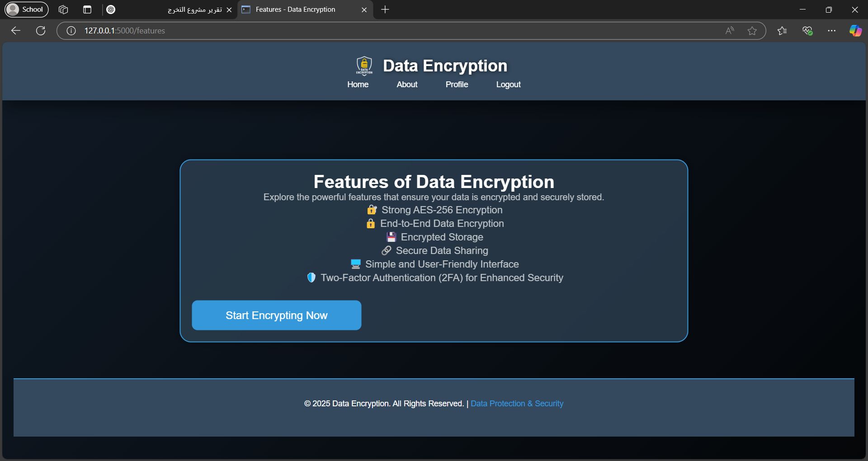Activate the Read aloud icon

coord(730,31)
